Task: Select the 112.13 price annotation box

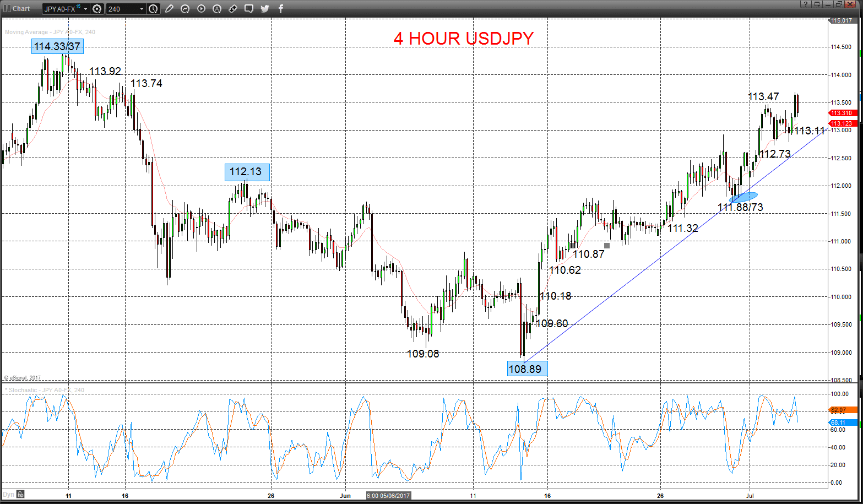Action: 247,172
